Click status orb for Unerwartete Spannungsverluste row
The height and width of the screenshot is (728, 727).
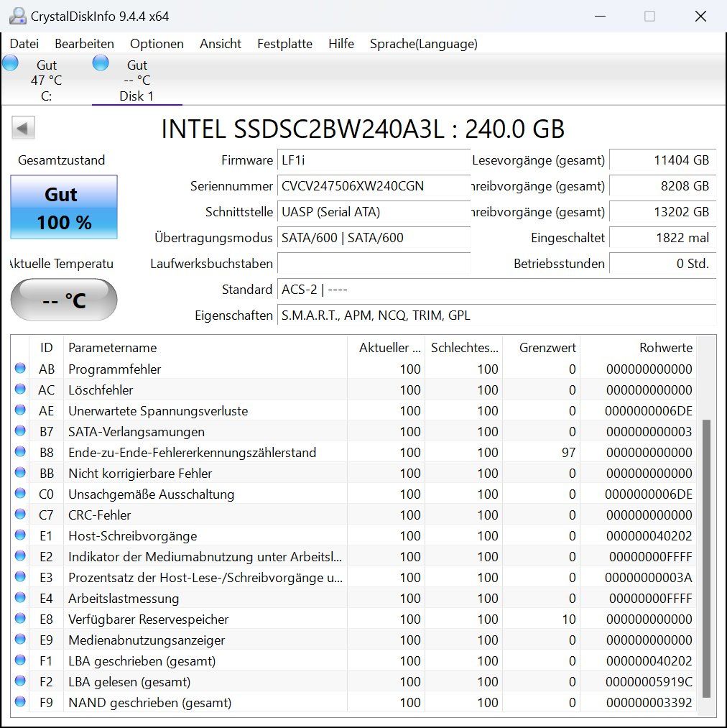point(20,410)
